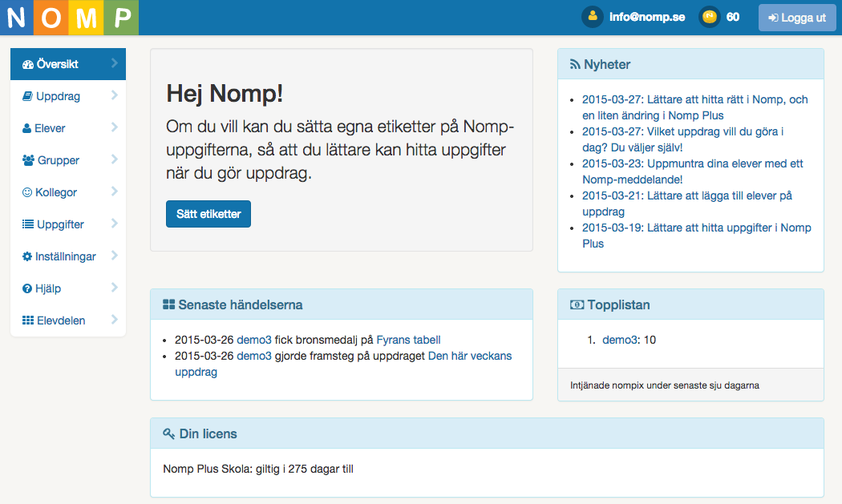Screen dimensions: 842x504
Task: Click the Elever student icon
Action: click(26, 127)
